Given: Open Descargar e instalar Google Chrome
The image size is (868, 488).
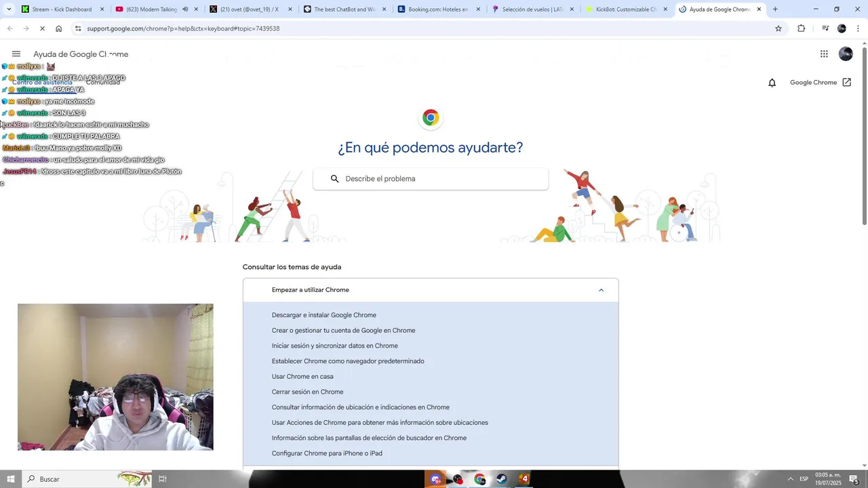Looking at the screenshot, I should coord(324,315).
